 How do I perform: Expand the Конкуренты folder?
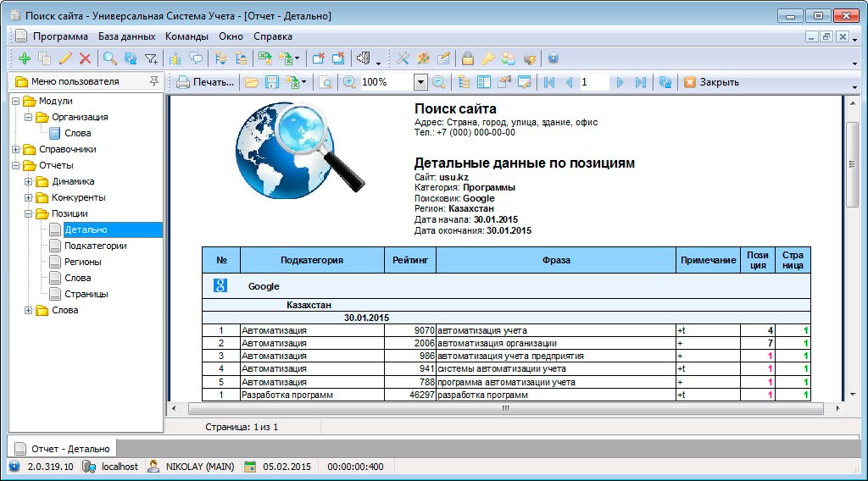[x=28, y=197]
